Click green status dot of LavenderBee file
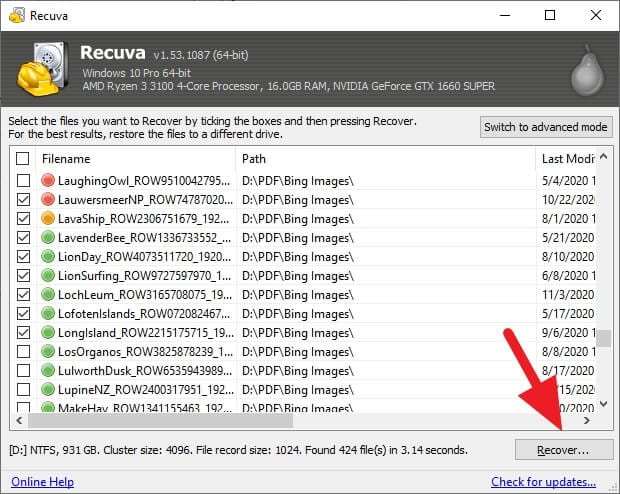The width and height of the screenshot is (620, 494). [48, 237]
